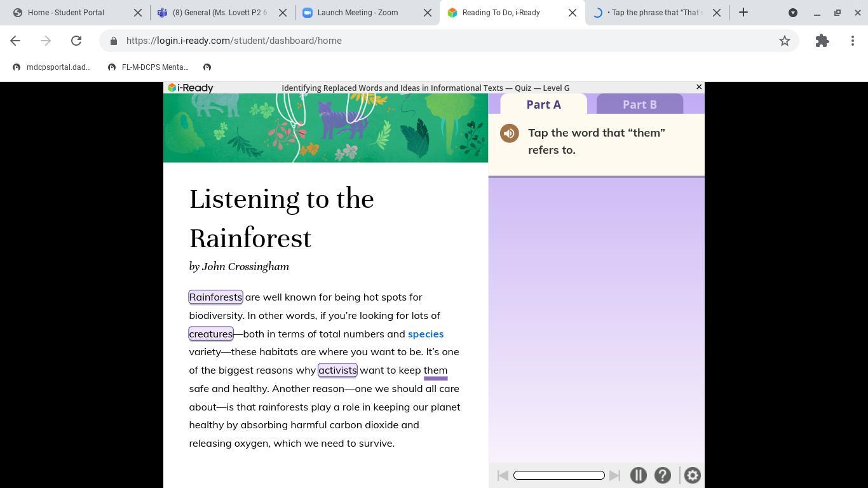
Task: Reload the current page
Action: tap(76, 41)
